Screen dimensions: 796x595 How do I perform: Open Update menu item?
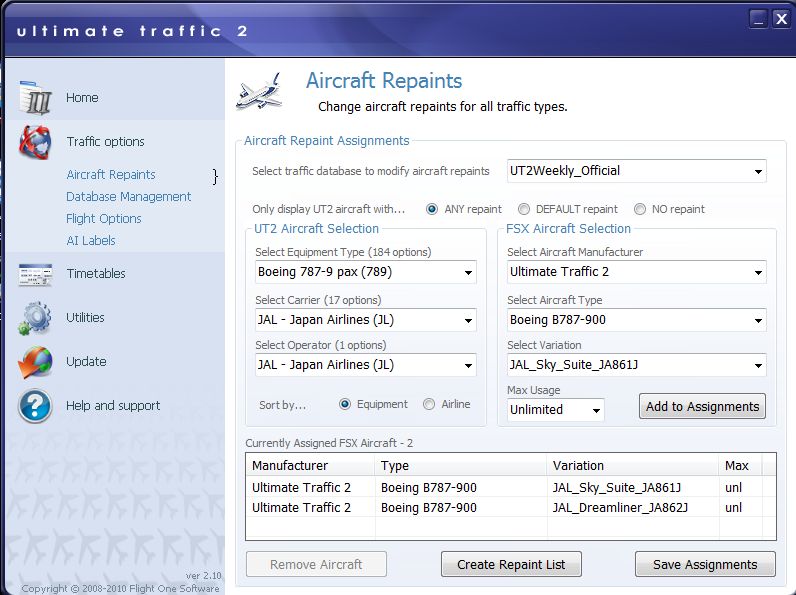coord(86,361)
